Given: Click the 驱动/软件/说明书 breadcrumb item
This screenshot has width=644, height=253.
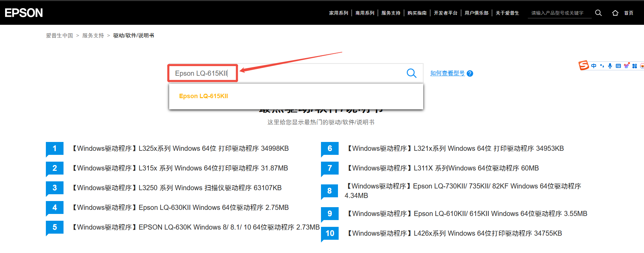Looking at the screenshot, I should click(133, 35).
